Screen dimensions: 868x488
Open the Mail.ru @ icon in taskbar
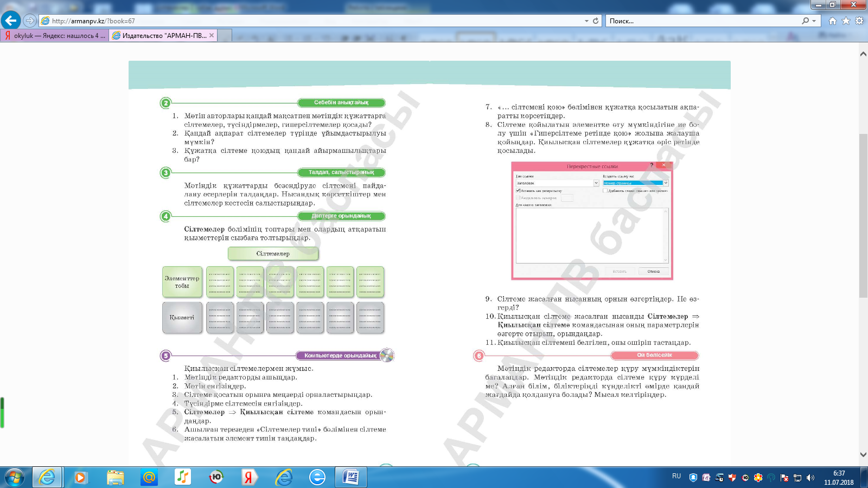coord(149,477)
